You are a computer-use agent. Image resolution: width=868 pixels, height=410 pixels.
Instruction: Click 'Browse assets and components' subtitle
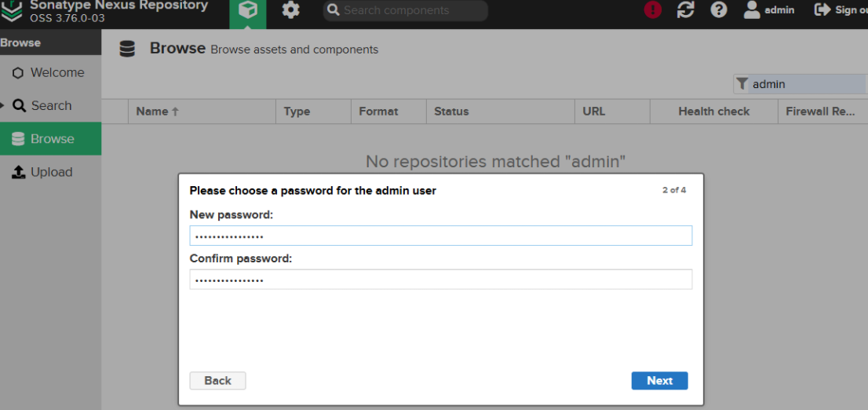point(294,49)
